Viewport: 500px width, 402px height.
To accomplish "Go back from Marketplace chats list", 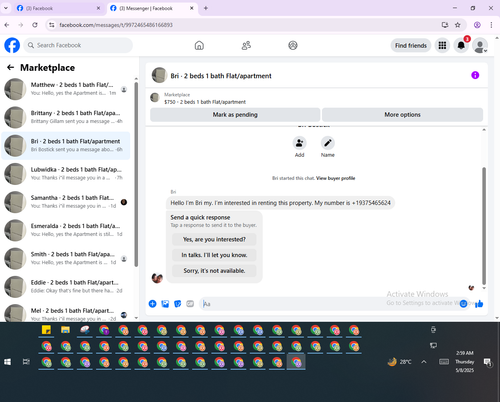I will pyautogui.click(x=11, y=68).
